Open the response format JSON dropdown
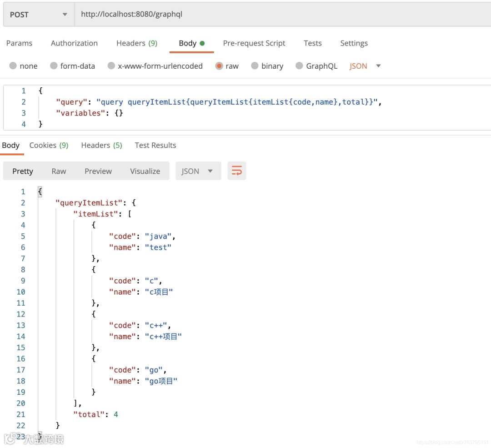 point(198,171)
